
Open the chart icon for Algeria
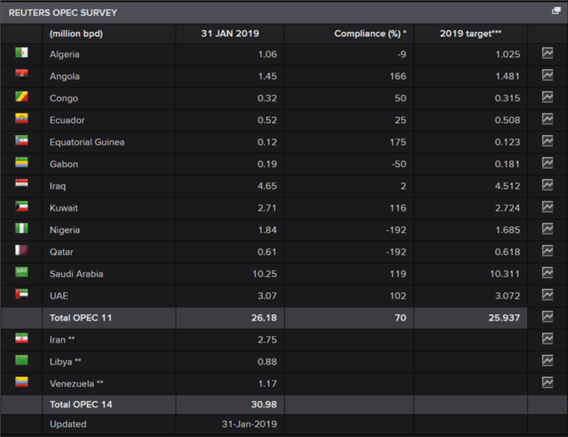(x=547, y=53)
